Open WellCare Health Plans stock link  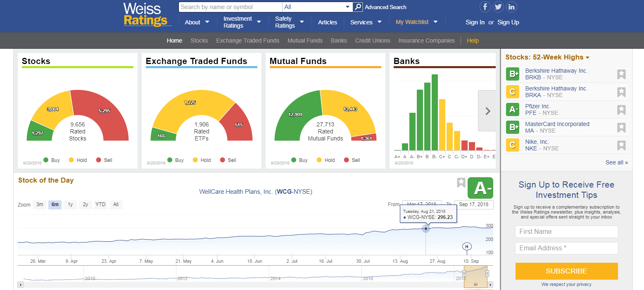click(256, 192)
